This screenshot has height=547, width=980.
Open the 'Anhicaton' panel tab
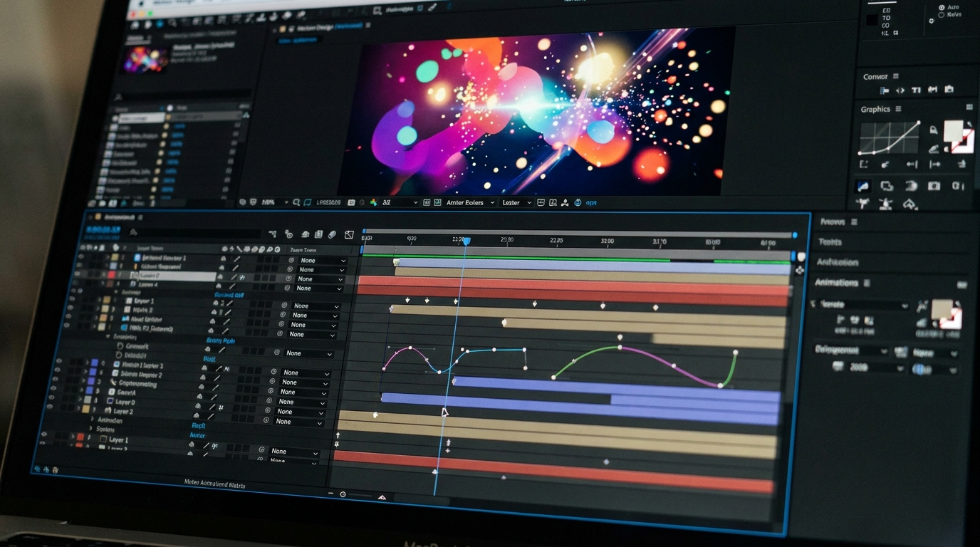837,263
